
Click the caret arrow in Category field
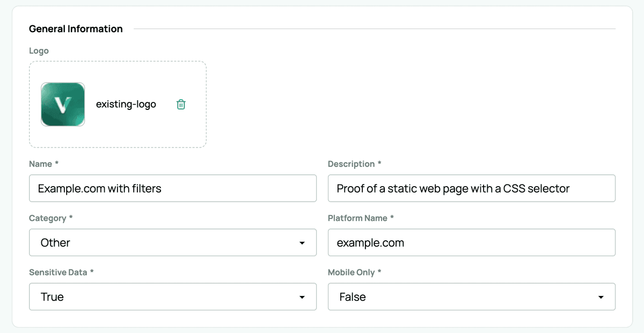tap(302, 243)
